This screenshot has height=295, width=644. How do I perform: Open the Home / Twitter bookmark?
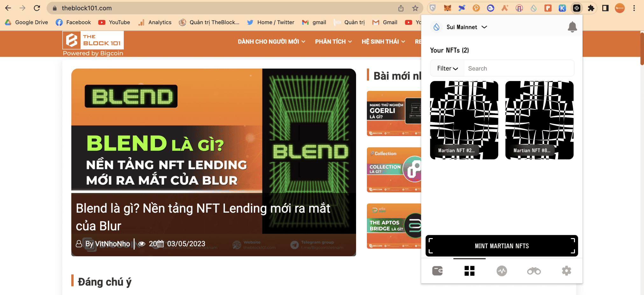point(271,22)
